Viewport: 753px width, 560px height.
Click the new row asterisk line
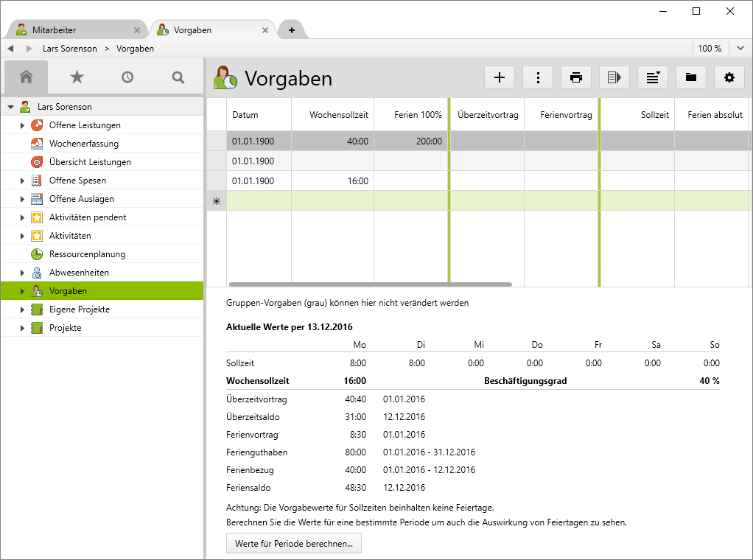216,200
